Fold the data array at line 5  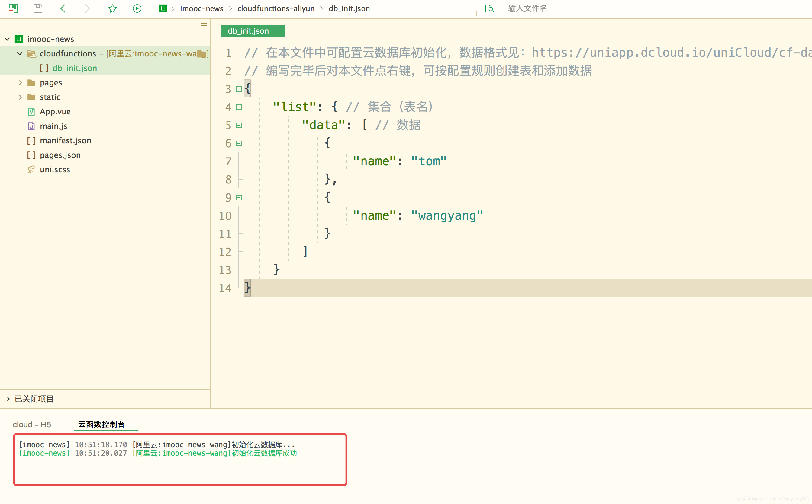click(239, 125)
